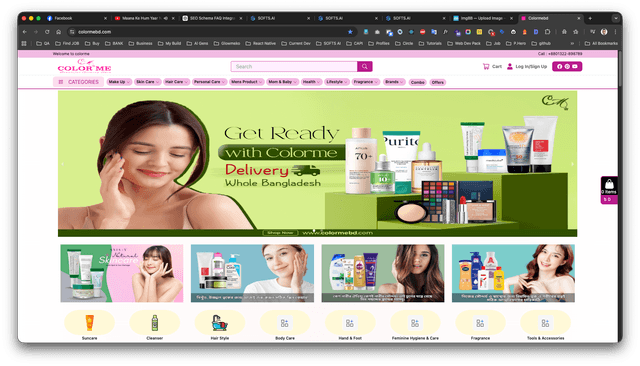640x366 pixels.
Task: Open the CATEGORIES menu
Action: coord(78,82)
